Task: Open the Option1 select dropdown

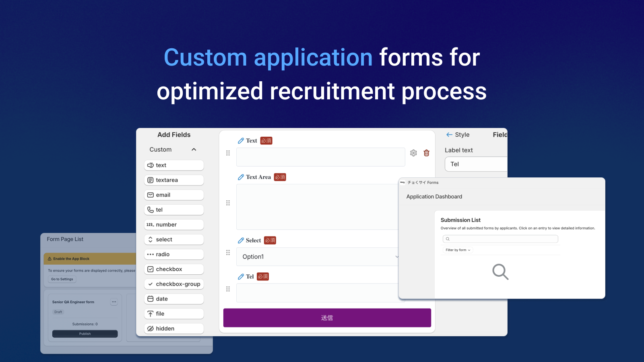Action: [318, 257]
